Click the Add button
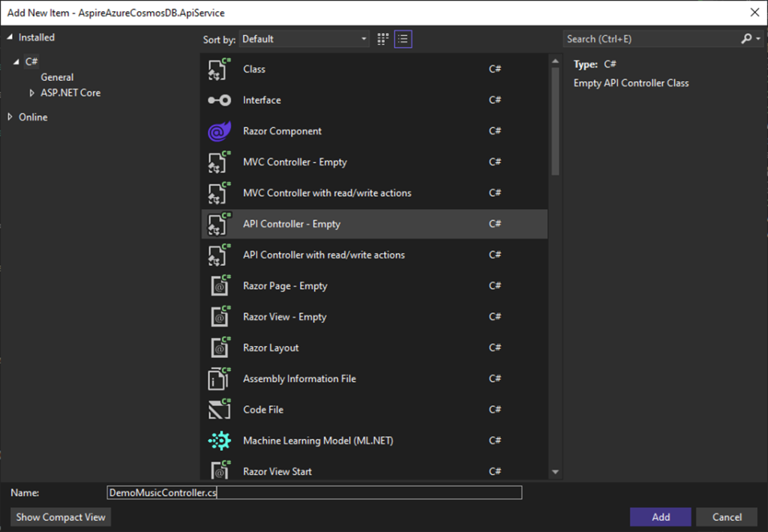This screenshot has height=532, width=768. tap(660, 517)
